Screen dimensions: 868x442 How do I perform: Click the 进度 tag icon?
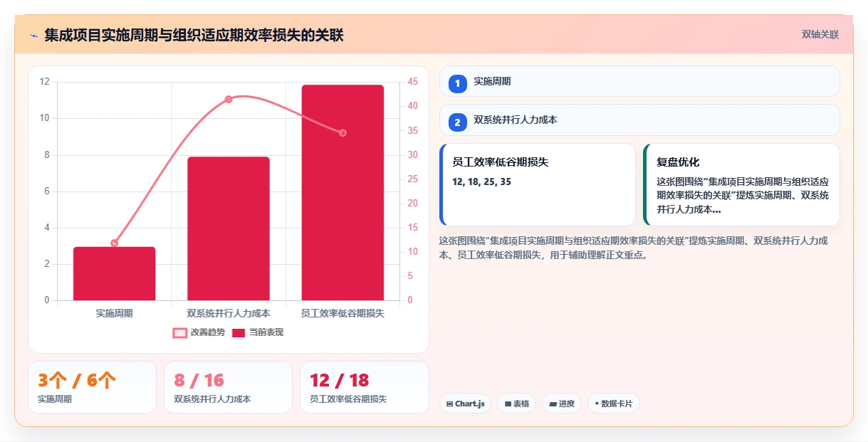tap(553, 404)
